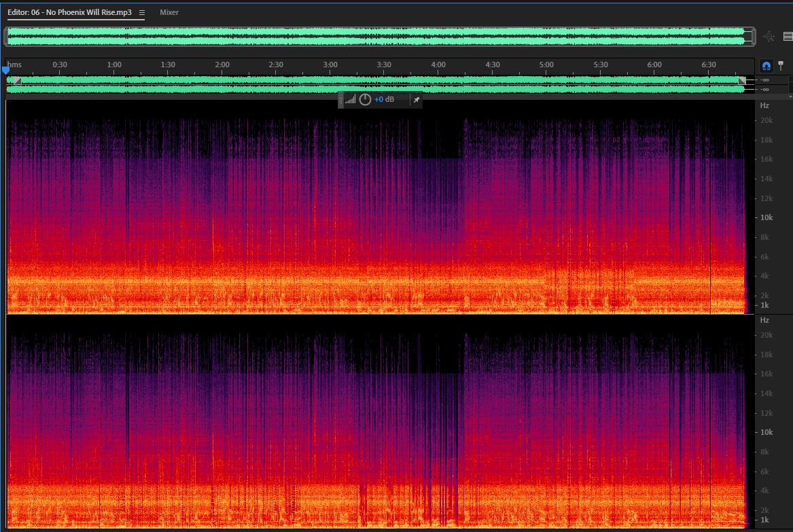The height and width of the screenshot is (532, 793).
Task: Click the right edge handle of overview navigator
Action: tap(754, 37)
